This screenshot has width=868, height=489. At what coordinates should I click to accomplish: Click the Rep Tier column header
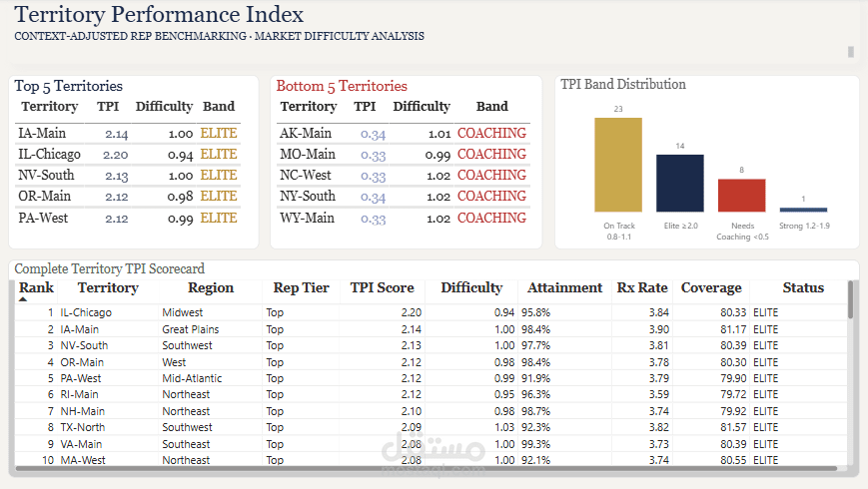[x=301, y=287]
